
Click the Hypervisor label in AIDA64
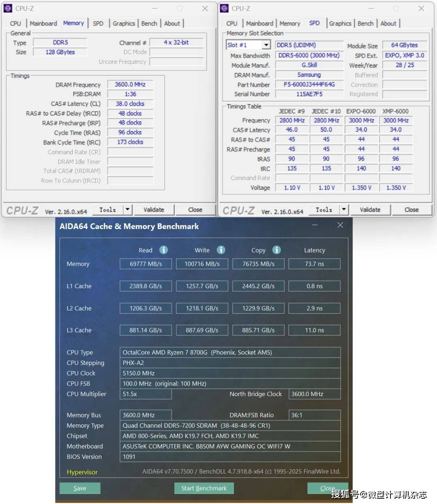coord(82,472)
